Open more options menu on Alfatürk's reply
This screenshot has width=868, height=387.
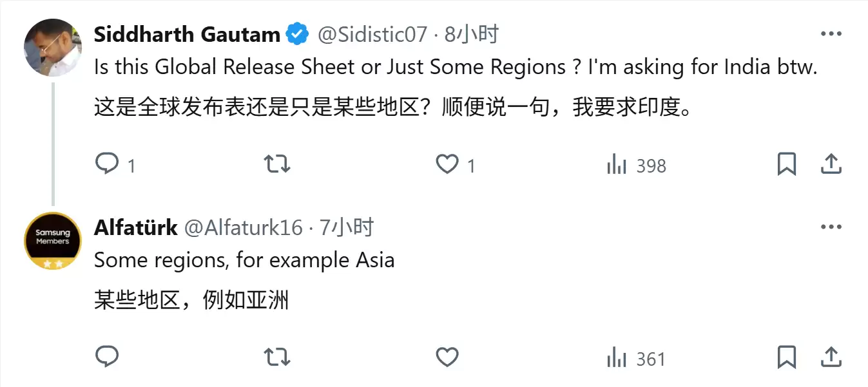pyautogui.click(x=832, y=225)
